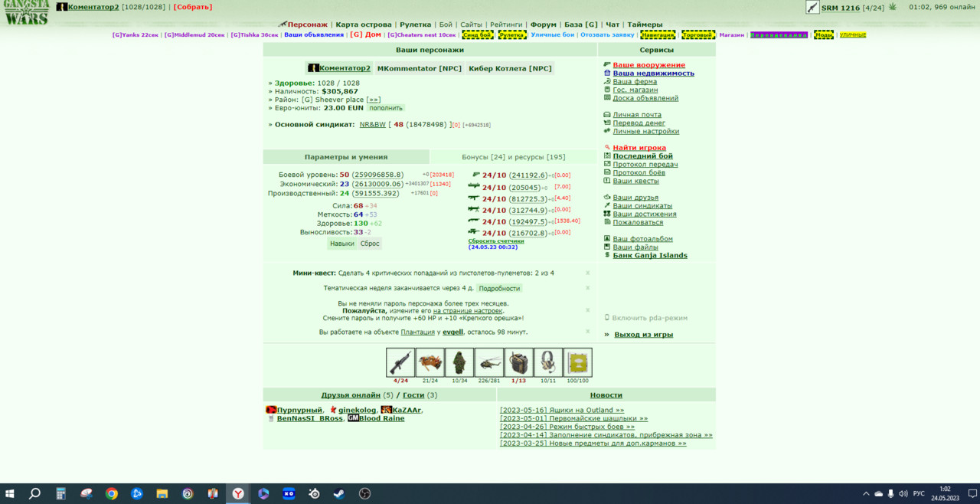Open Windows taskbar search
This screenshot has height=504, width=980.
click(35, 494)
